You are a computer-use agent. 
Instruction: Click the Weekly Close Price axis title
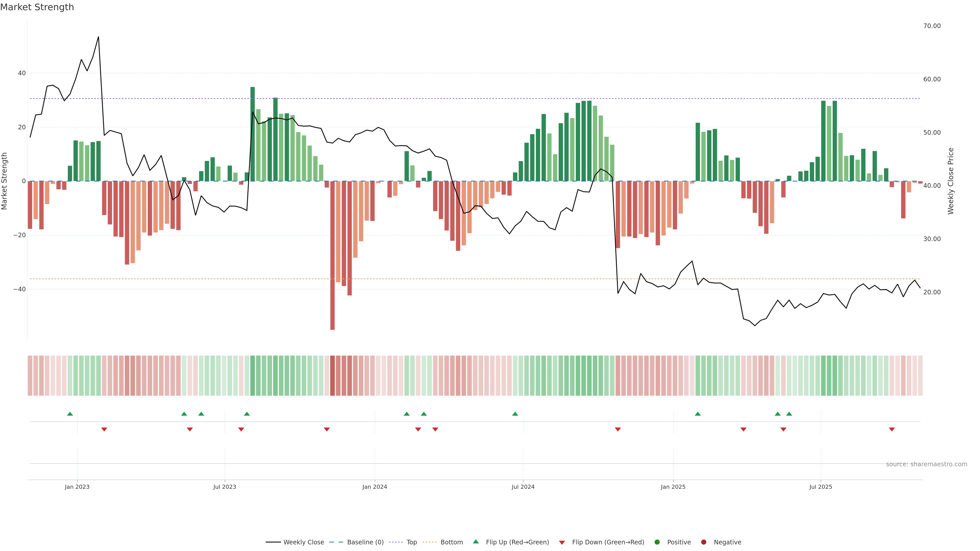pyautogui.click(x=951, y=181)
